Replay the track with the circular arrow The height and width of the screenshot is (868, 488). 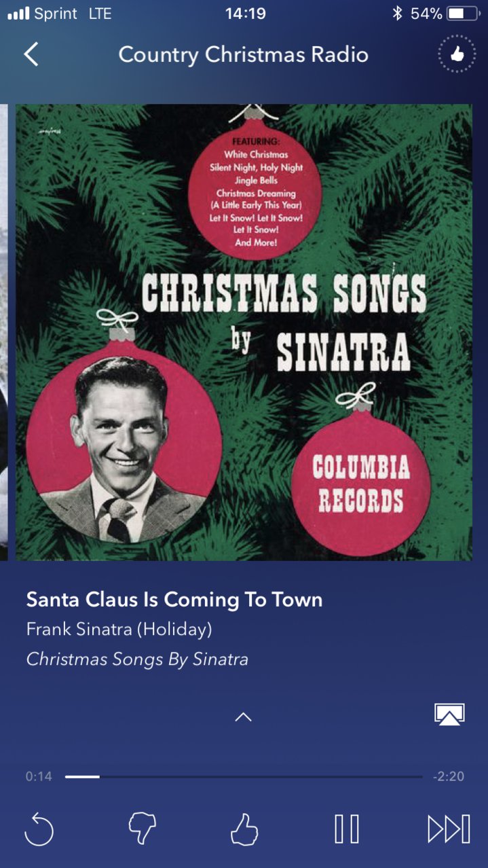[x=39, y=829]
